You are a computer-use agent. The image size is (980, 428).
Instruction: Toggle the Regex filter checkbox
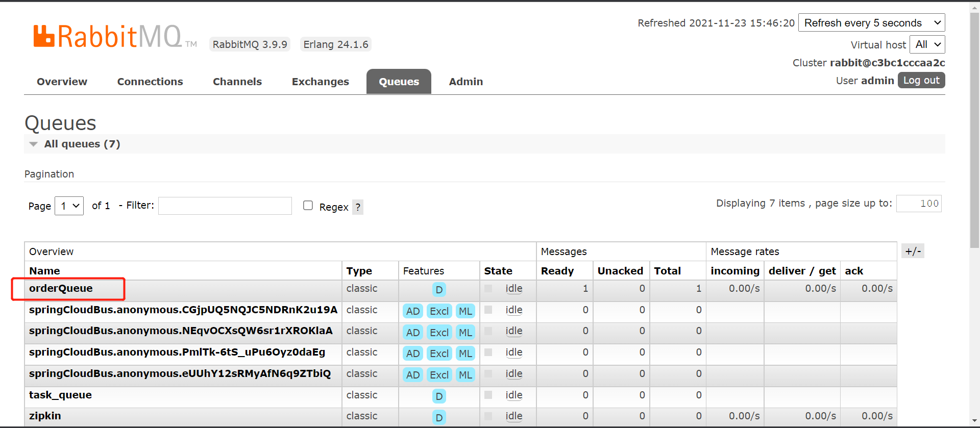(x=308, y=205)
